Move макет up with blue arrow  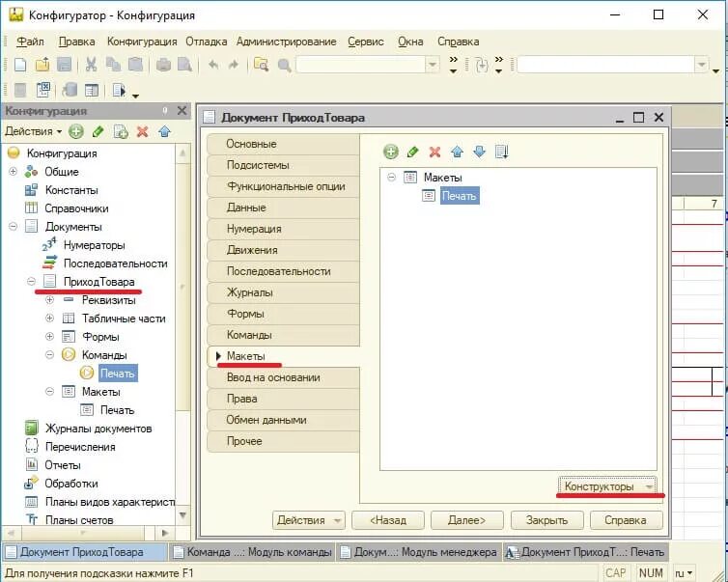tap(458, 152)
